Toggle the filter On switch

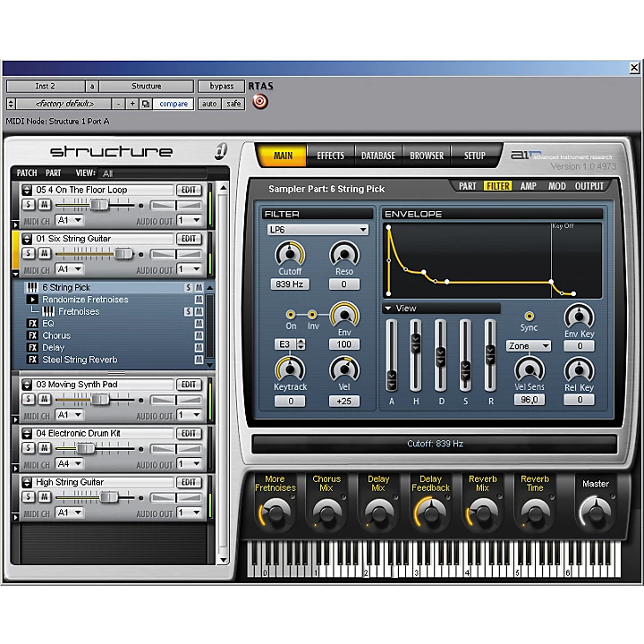291,315
